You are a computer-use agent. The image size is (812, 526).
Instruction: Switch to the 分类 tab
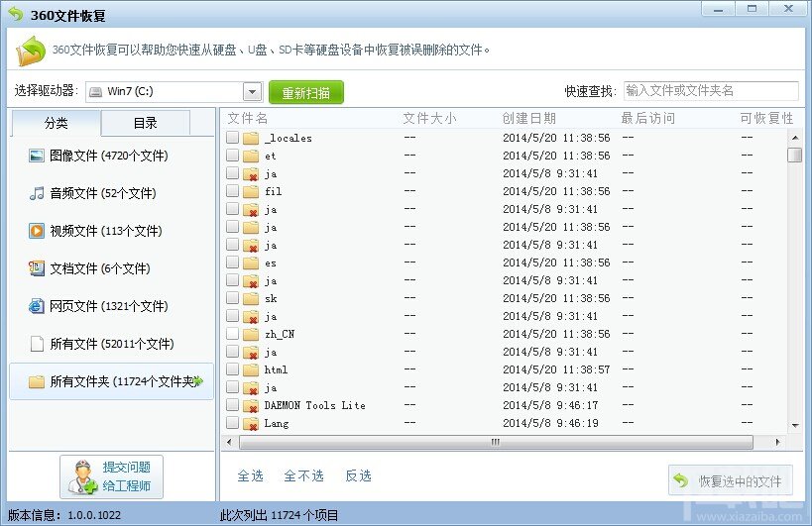[x=56, y=123]
